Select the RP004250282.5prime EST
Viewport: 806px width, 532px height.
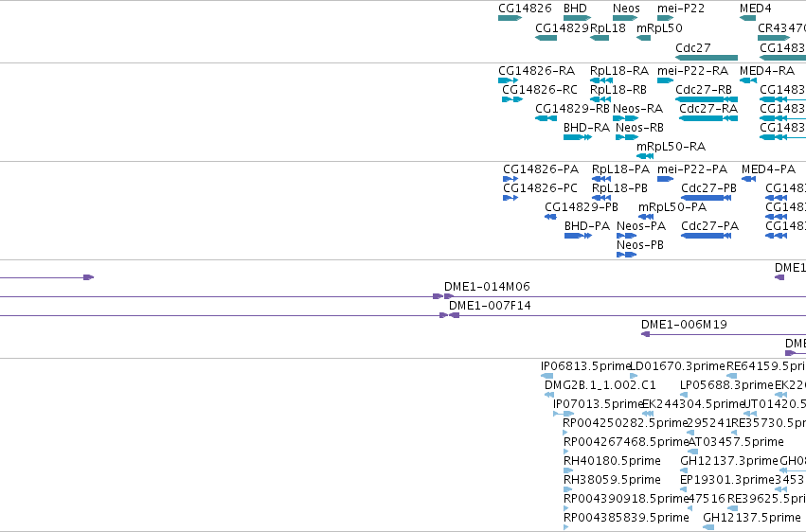[x=565, y=434]
